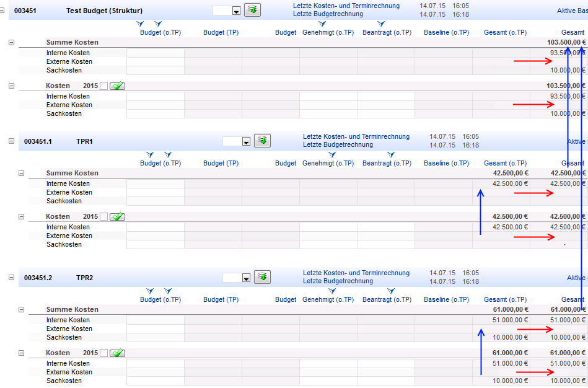Click the Beantragt (o.TP) cell for Sachkosten under Kosten 2015 in TPR2
Image resolution: width=588 pixels, height=388 pixels.
386,381
